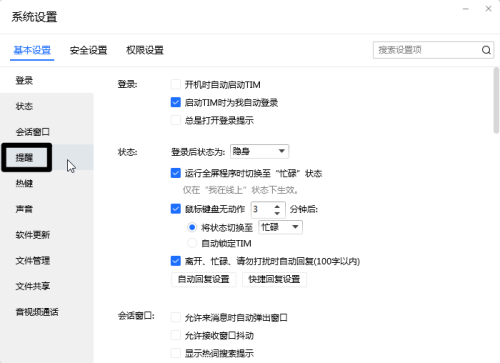
Task: Select 自动锁定TIM radio button
Action: click(192, 243)
